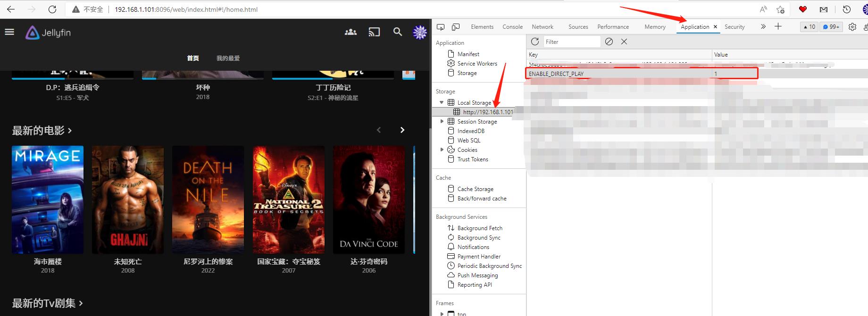Expand the Session Storage tree node
The width and height of the screenshot is (868, 316).
point(442,121)
